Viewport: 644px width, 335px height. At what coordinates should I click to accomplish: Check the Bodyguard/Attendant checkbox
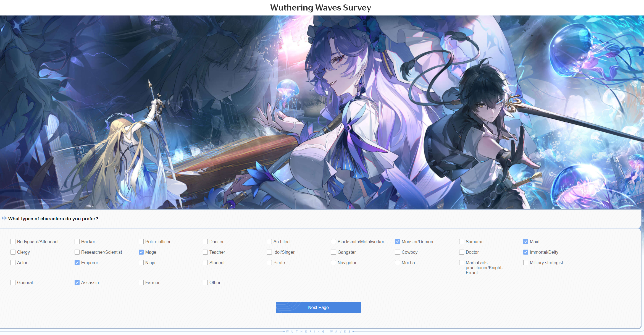tap(13, 242)
